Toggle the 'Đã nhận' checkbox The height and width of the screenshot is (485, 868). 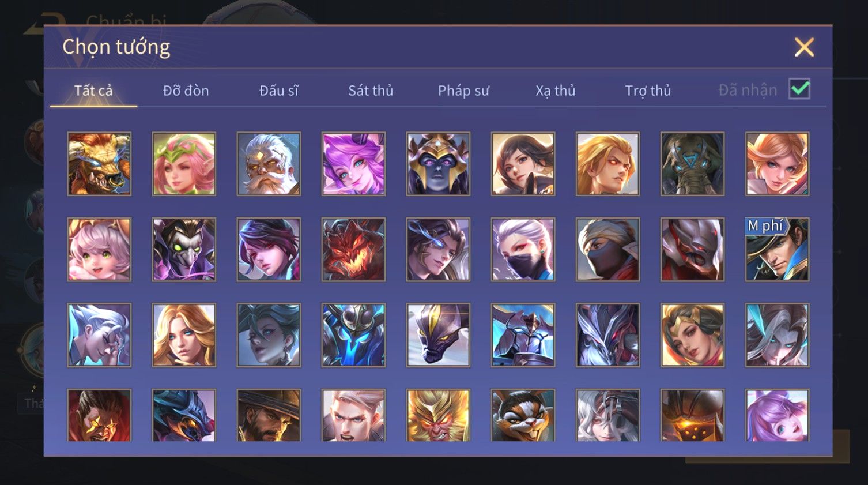pyautogui.click(x=799, y=89)
